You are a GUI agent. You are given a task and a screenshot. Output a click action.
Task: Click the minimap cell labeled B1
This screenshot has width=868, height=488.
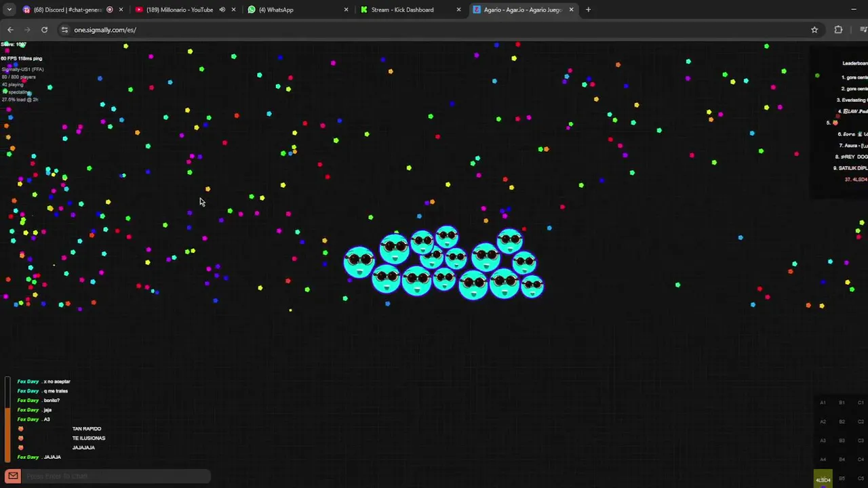click(842, 403)
